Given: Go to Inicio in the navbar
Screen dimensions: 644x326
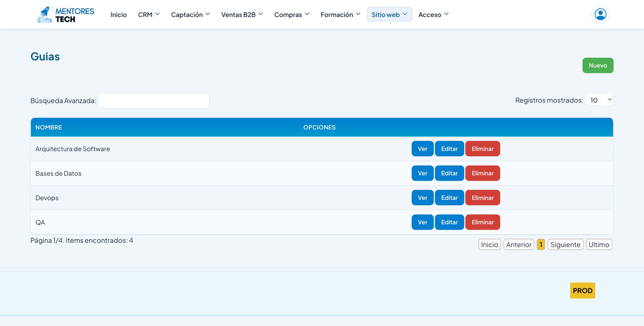Looking at the screenshot, I should tap(119, 15).
